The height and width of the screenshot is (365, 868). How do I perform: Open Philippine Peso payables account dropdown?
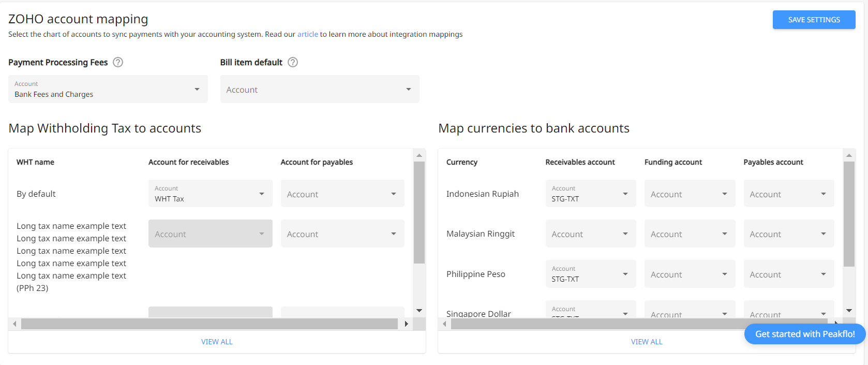coord(789,274)
